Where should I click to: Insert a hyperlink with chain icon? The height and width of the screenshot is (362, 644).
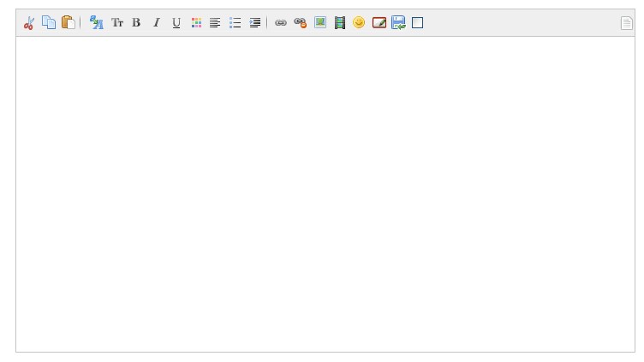tap(281, 22)
